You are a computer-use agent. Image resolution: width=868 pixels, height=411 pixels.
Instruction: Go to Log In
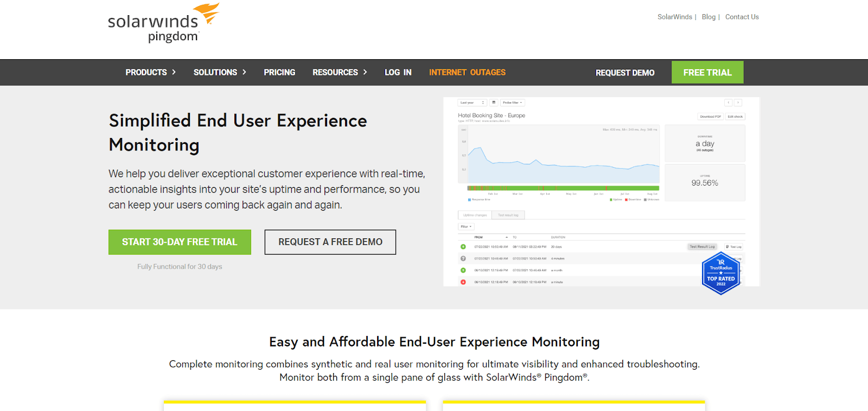[x=398, y=72]
